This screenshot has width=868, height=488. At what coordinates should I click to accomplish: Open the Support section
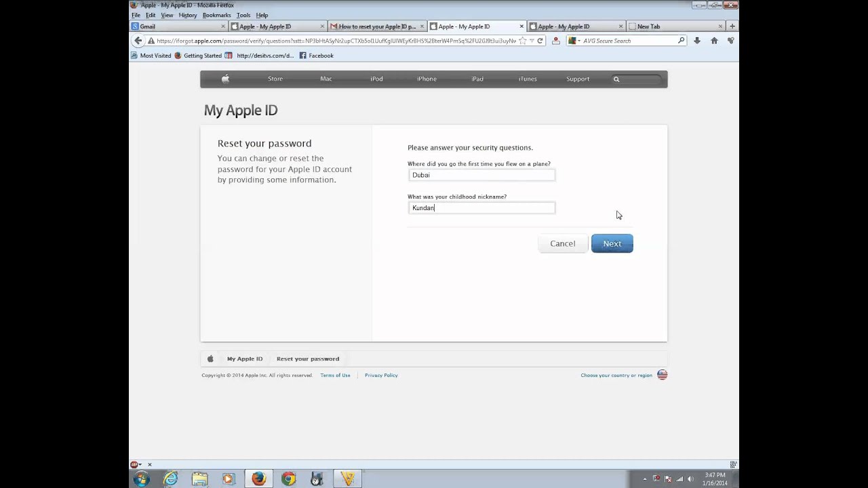(x=578, y=79)
